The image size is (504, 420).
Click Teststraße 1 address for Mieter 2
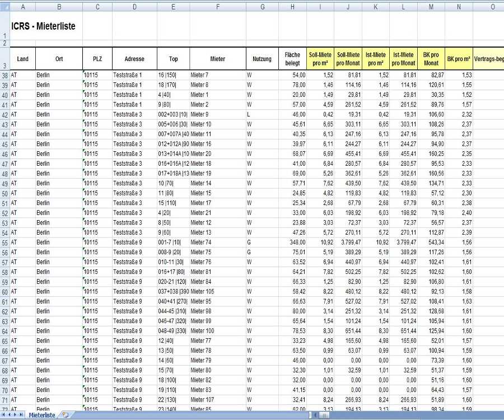[x=134, y=104]
